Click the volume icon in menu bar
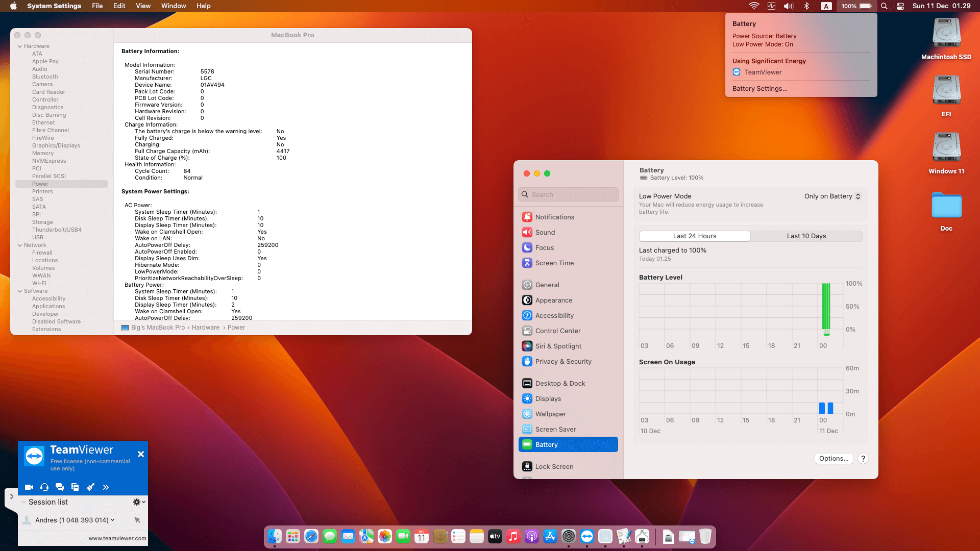The height and width of the screenshot is (551, 980). (x=789, y=6)
